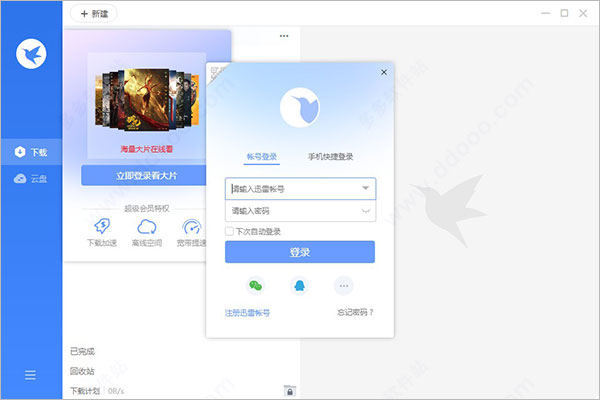600x400 pixels.
Task: Click the movie posters thumbnail
Action: [x=147, y=99]
